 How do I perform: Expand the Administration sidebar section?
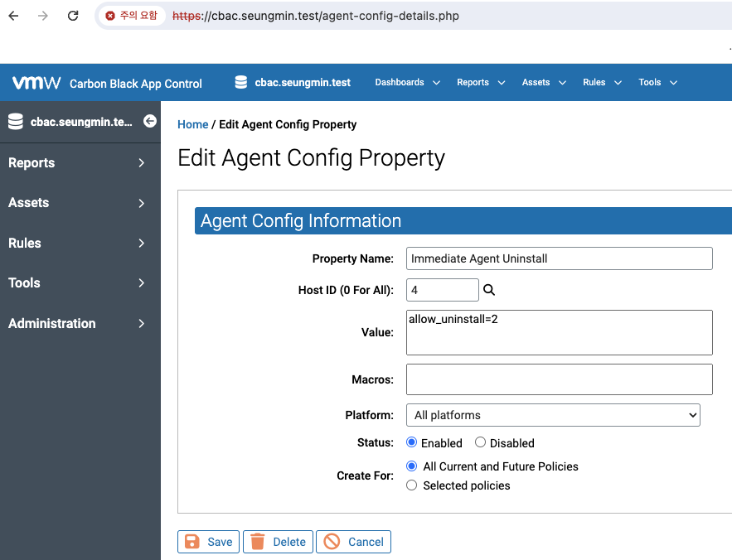(x=77, y=323)
